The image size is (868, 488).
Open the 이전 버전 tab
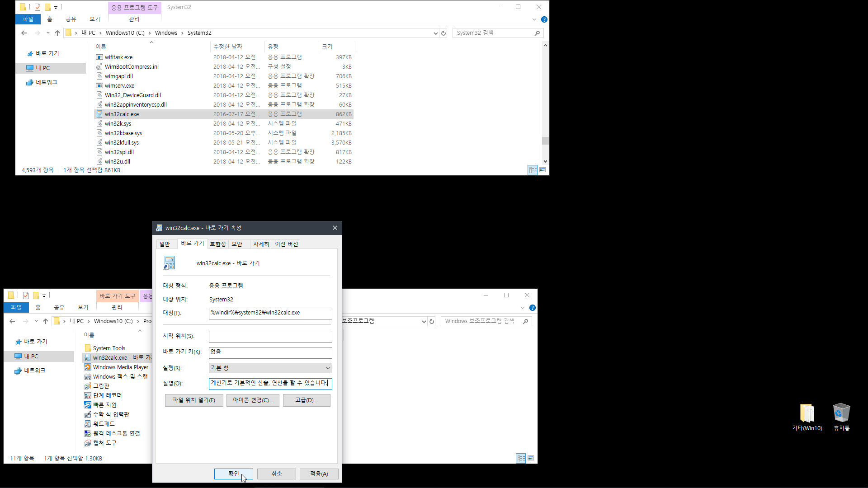pos(287,244)
